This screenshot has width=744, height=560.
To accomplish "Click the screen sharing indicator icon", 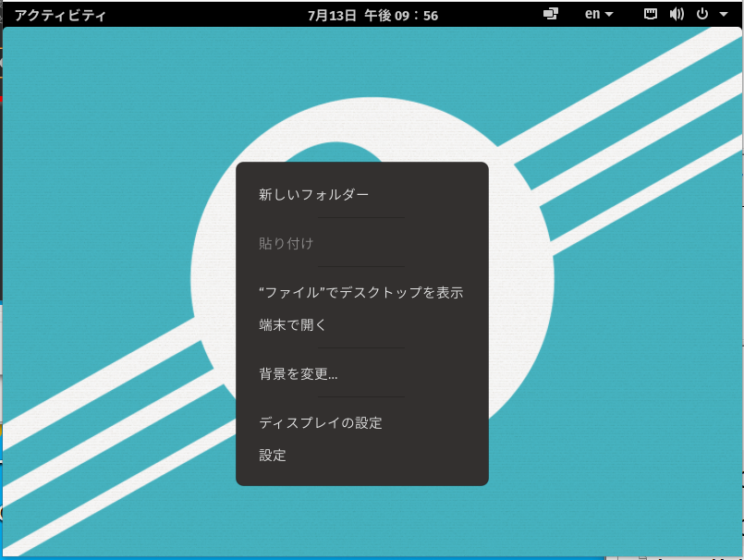I will [x=551, y=14].
